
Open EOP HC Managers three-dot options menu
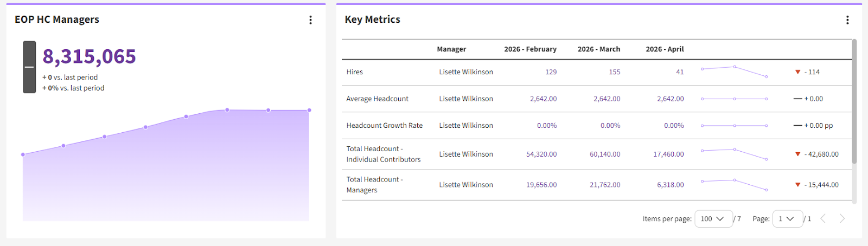point(310,20)
